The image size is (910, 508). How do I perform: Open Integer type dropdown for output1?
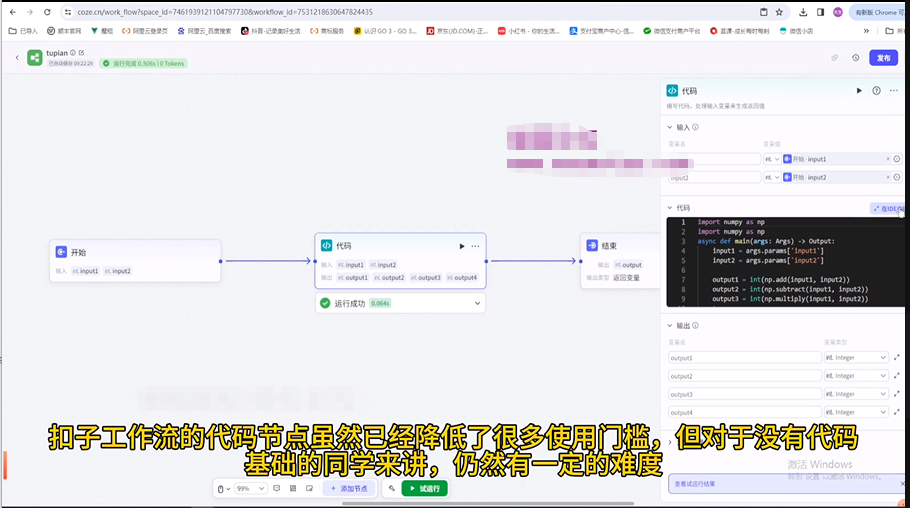(x=856, y=358)
